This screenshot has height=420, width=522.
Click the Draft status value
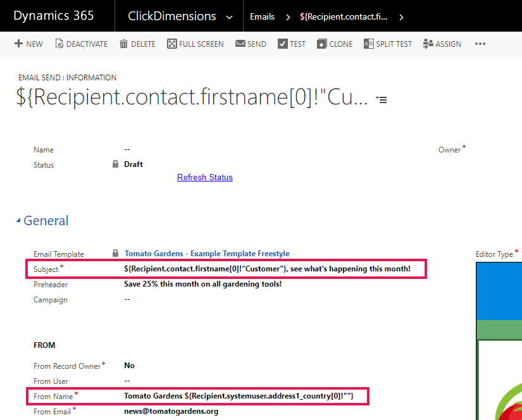133,164
